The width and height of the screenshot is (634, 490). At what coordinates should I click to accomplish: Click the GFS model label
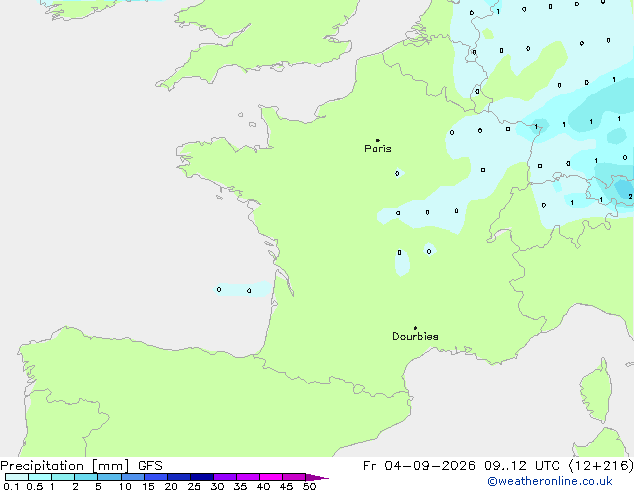(x=150, y=466)
